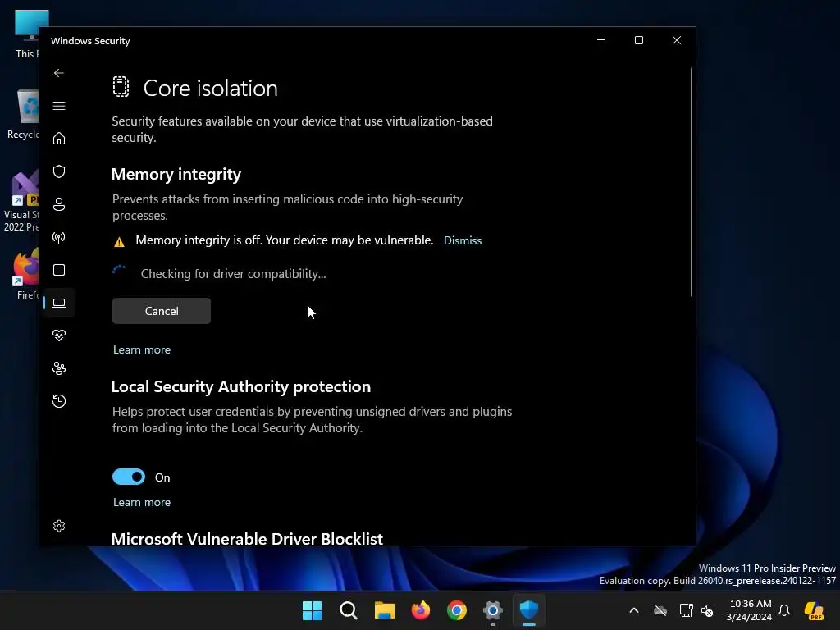Open Settings gear in the taskbar
This screenshot has width=840, height=630.
click(x=493, y=610)
